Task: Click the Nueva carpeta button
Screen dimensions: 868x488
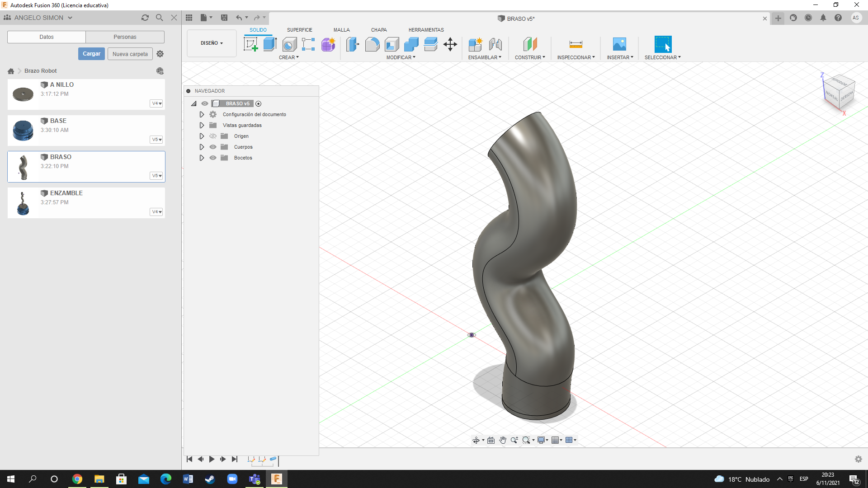Action: tap(130, 54)
